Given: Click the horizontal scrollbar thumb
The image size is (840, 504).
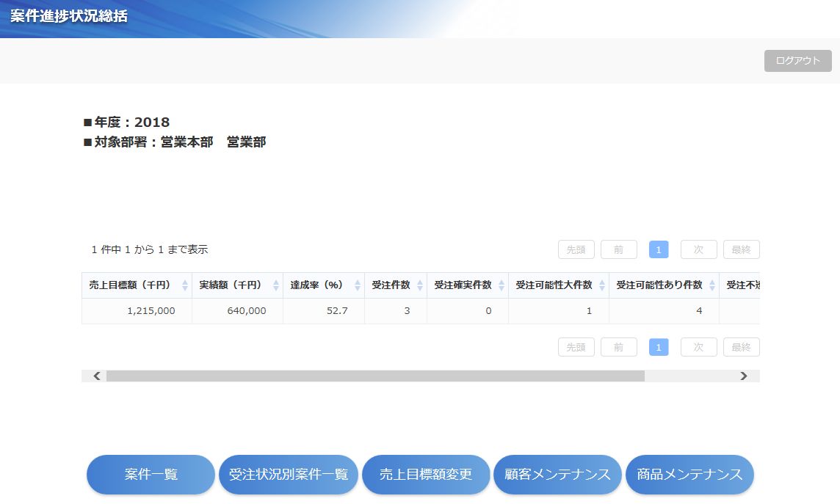Looking at the screenshot, I should [375, 376].
